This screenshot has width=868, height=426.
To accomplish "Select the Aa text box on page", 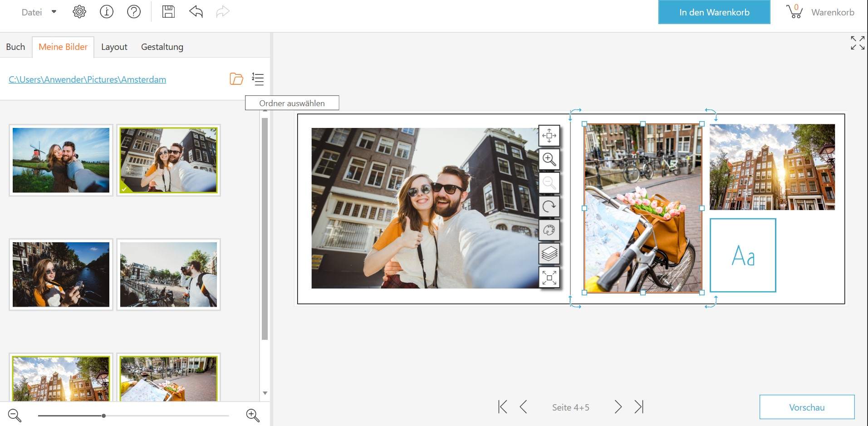I will [x=743, y=255].
